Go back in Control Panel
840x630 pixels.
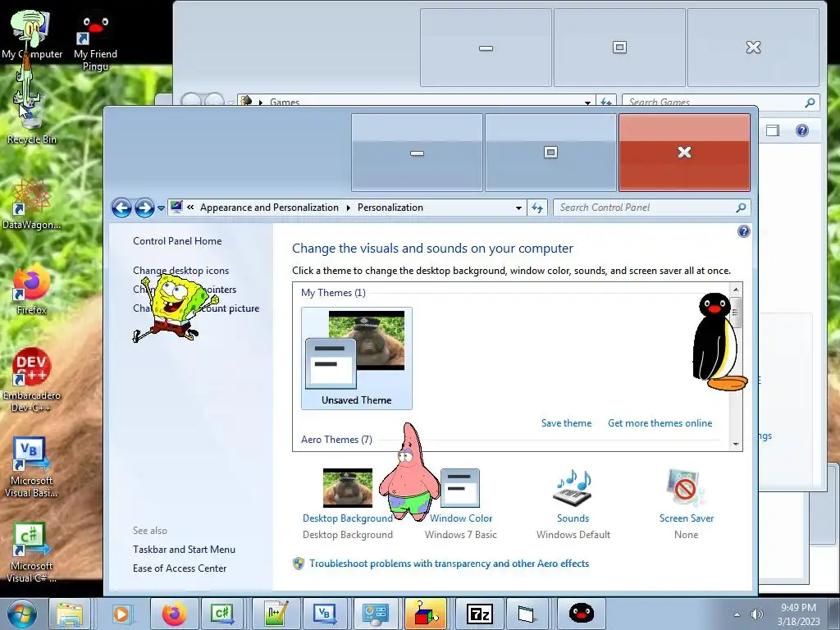(x=121, y=208)
